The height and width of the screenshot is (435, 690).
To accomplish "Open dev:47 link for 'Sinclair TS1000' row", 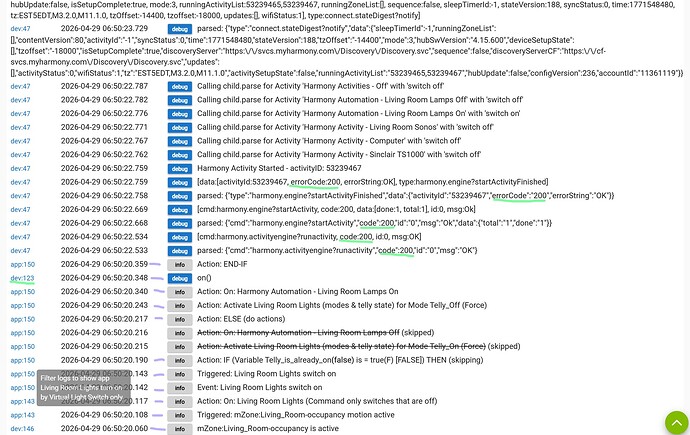I will [20, 154].
